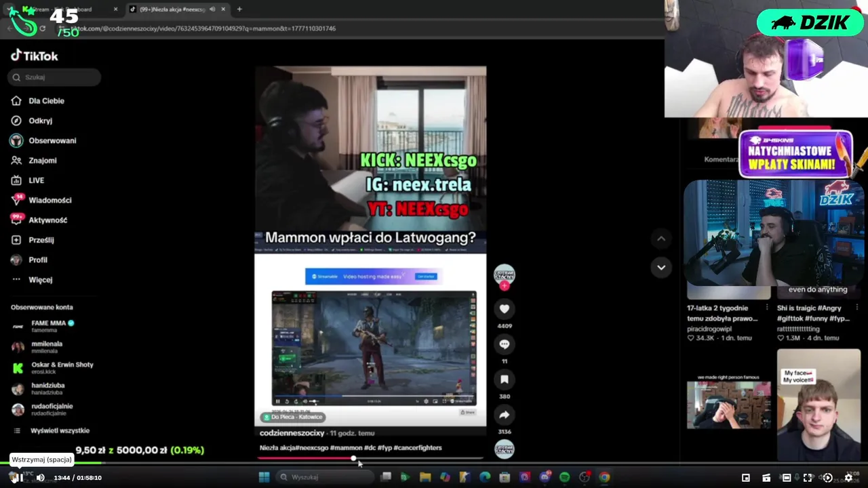
Task: Open the 'My face My voice' video thumbnail
Action: pyautogui.click(x=818, y=405)
